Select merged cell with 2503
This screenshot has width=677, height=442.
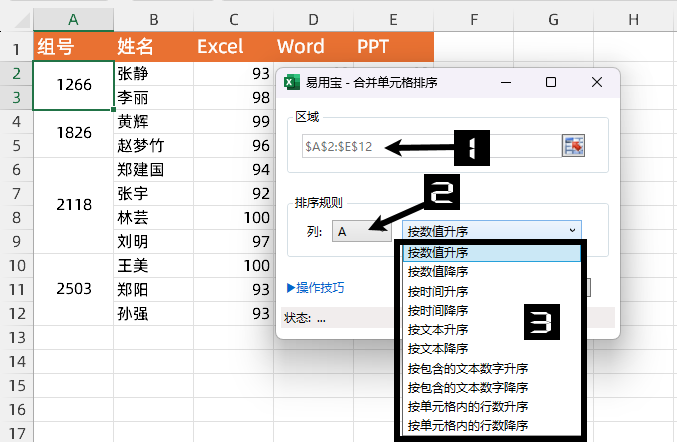(x=73, y=289)
